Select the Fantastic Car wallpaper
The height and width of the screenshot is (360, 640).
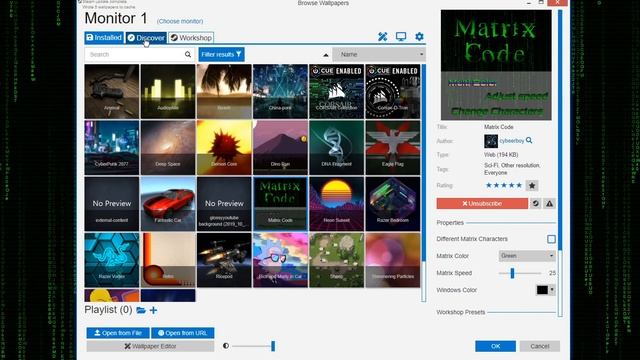click(168, 204)
